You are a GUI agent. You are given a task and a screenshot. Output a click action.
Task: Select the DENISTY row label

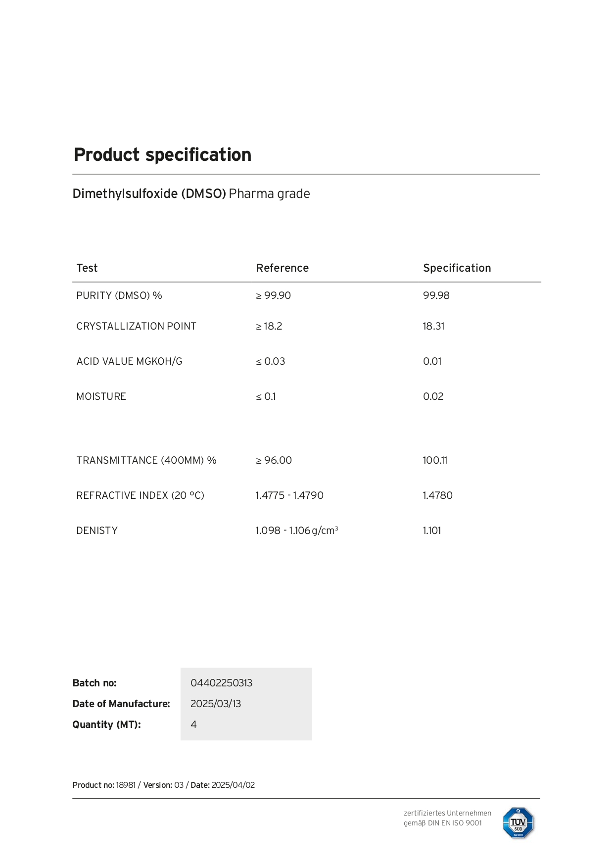tap(97, 530)
